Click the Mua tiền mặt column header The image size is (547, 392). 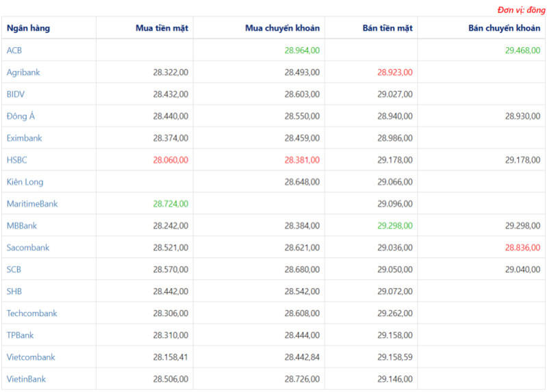click(x=162, y=28)
